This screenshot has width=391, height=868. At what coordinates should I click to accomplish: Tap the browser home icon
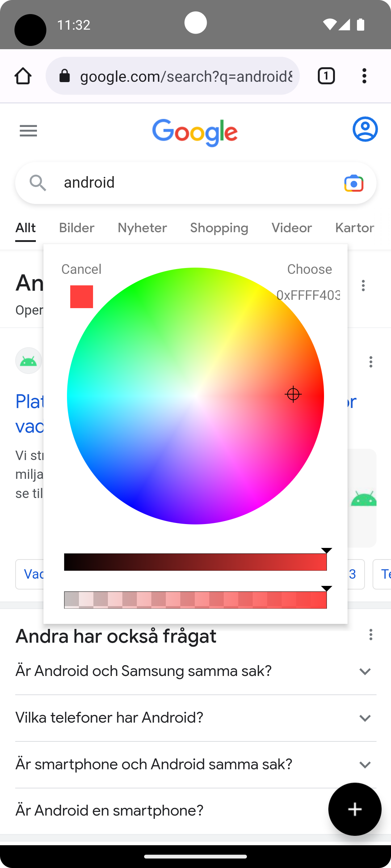click(x=23, y=76)
